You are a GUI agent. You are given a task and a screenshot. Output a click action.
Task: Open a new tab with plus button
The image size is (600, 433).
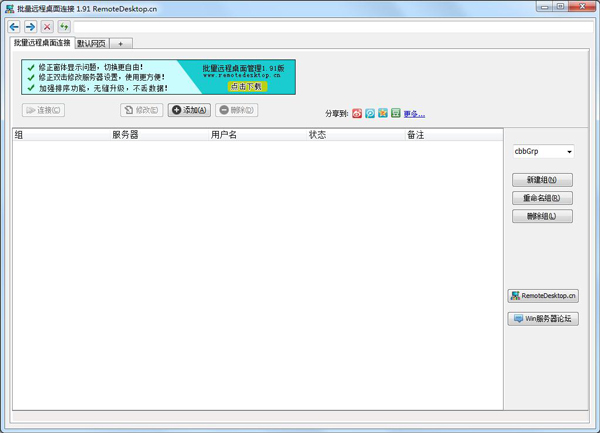point(120,43)
